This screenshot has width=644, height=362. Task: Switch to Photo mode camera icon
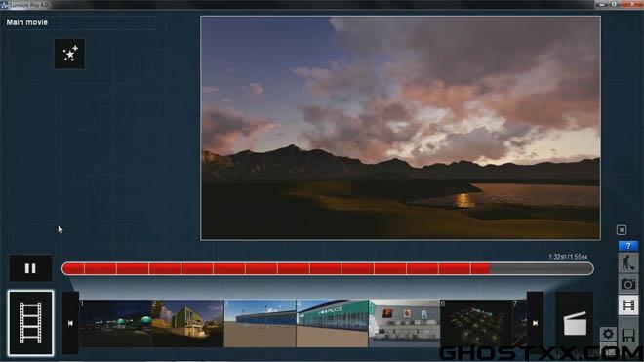628,284
